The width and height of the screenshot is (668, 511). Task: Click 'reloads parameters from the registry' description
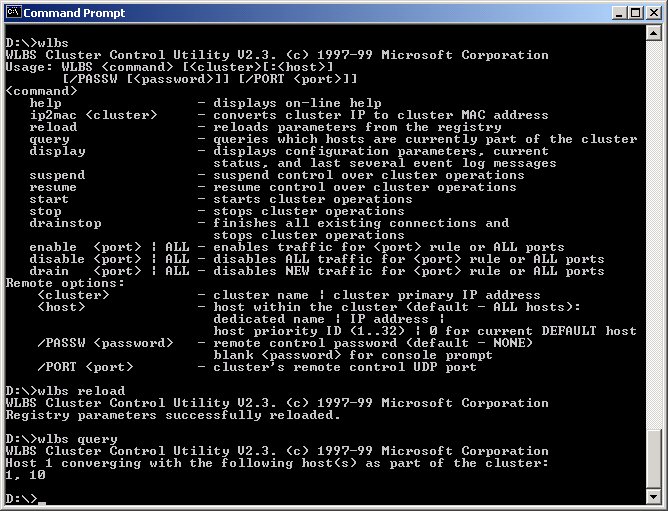(357, 127)
